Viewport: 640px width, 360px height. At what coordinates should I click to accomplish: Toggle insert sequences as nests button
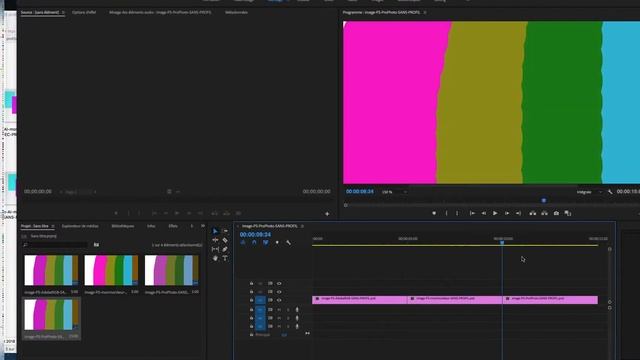pos(243,242)
